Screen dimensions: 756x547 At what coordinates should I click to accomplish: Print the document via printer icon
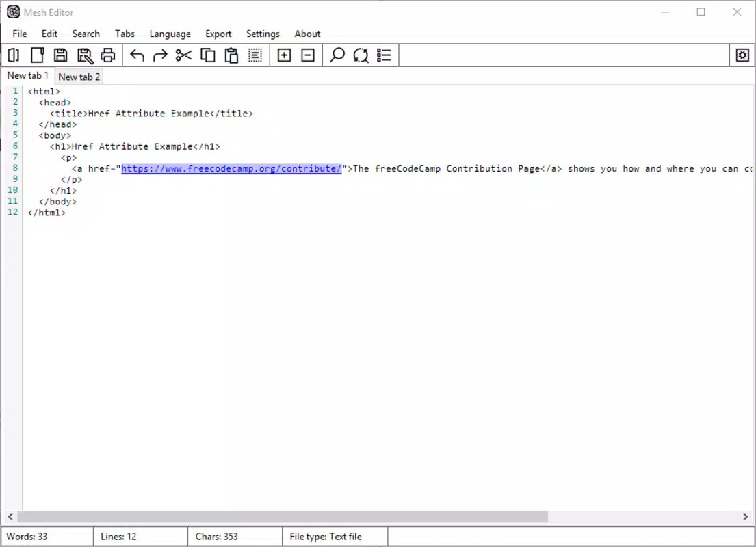[x=108, y=55]
